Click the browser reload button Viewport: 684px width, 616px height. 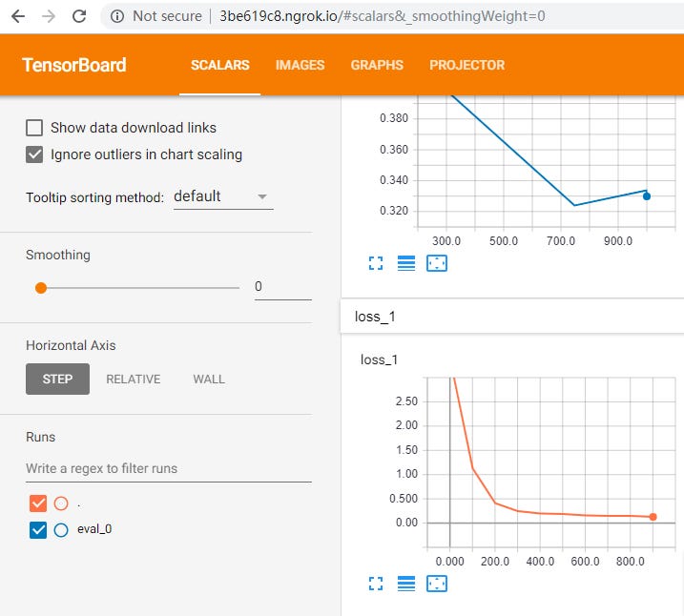[x=79, y=16]
